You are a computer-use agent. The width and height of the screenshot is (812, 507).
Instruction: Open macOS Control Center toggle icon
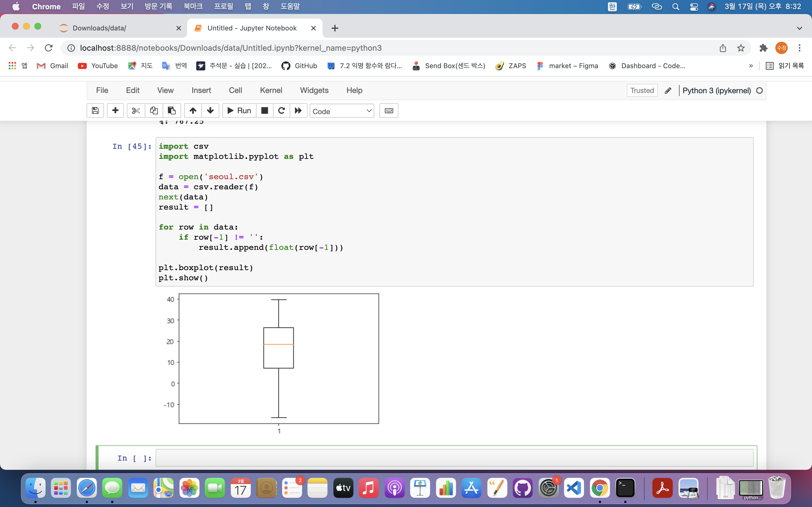694,7
